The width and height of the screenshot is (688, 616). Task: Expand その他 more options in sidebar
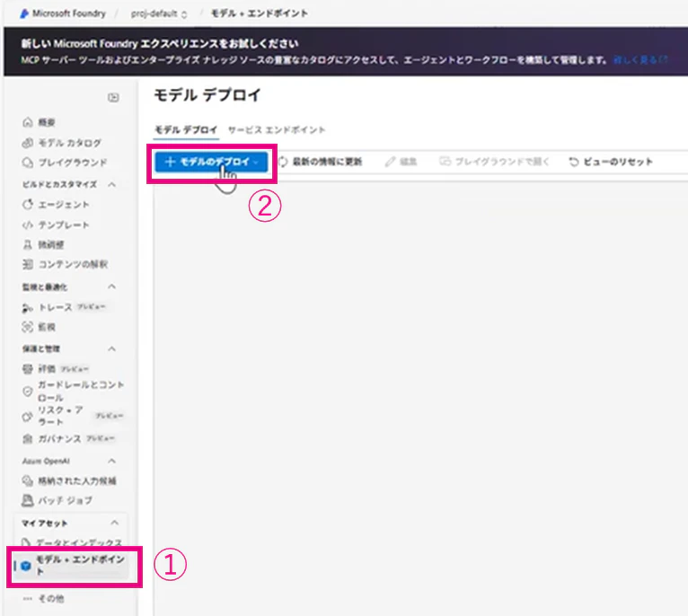43,598
